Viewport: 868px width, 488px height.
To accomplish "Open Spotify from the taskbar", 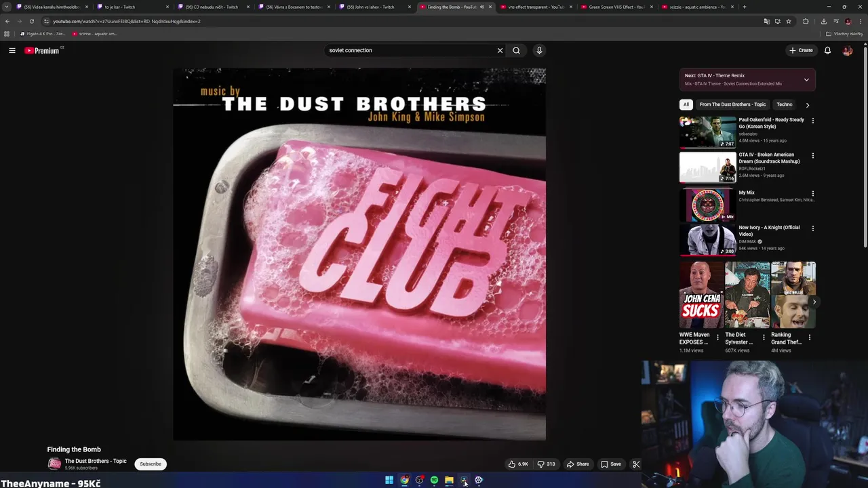I will (434, 481).
